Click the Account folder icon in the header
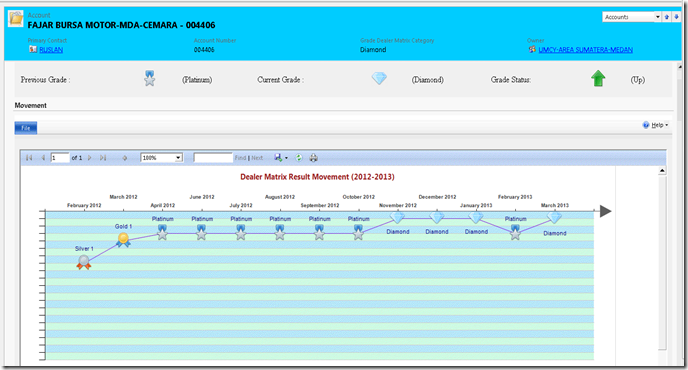The width and height of the screenshot is (688, 370). click(16, 18)
